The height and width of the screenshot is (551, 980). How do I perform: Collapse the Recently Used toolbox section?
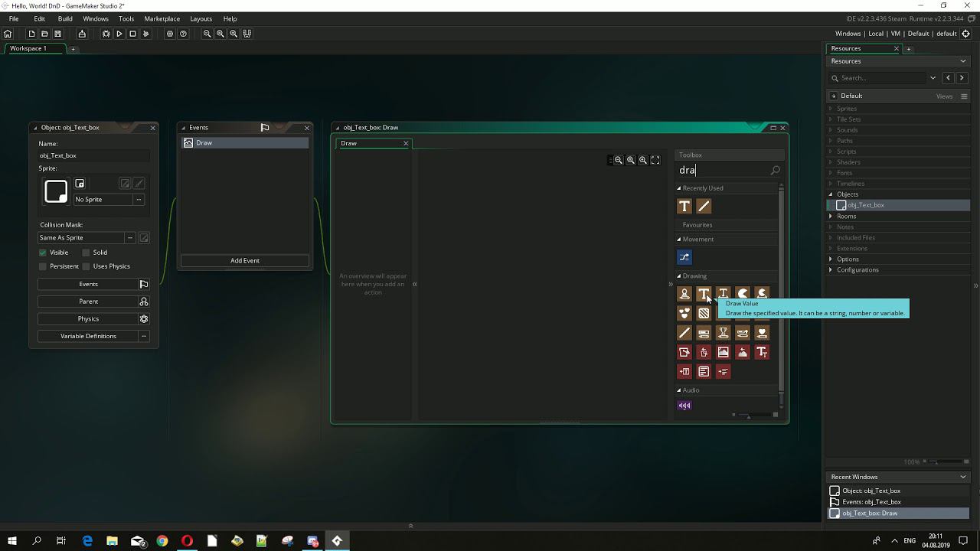pos(678,188)
